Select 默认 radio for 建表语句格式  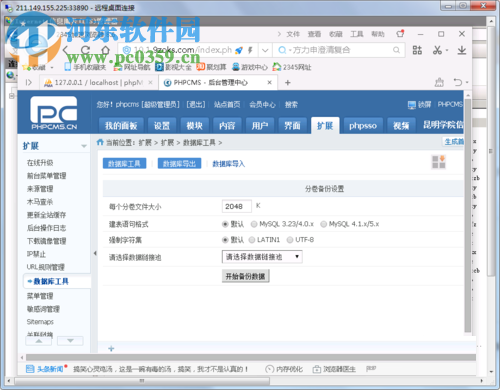[x=225, y=224]
